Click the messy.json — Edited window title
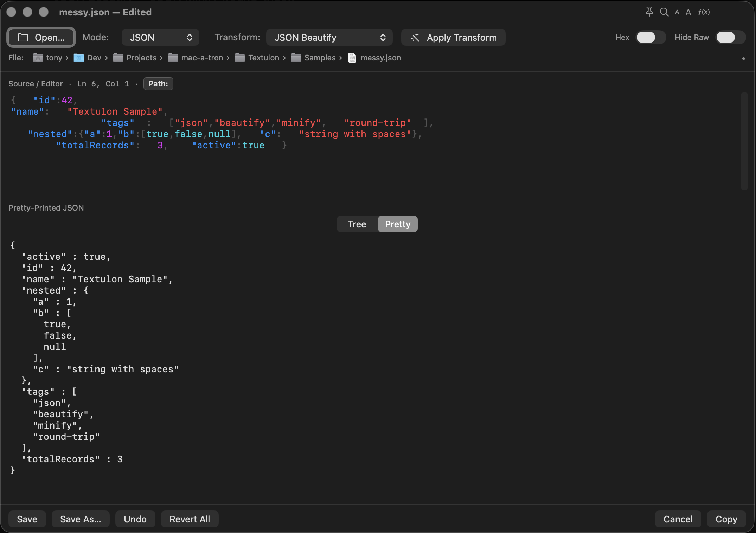The image size is (756, 533). tap(105, 12)
